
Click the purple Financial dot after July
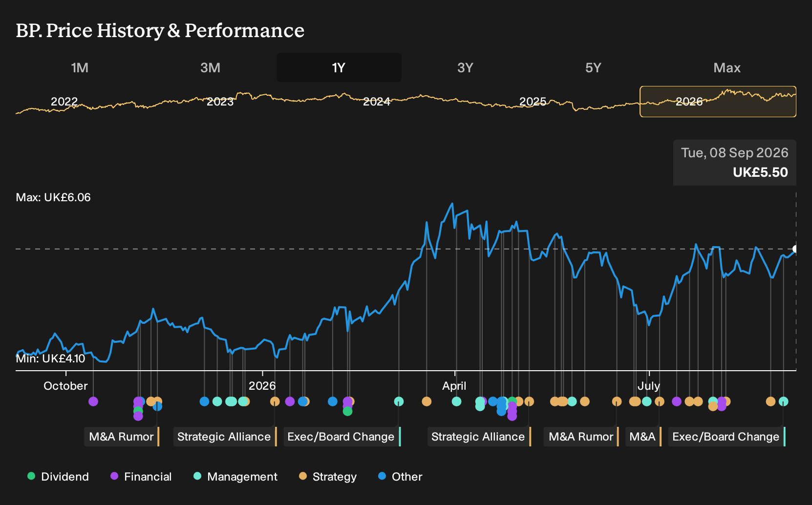point(677,401)
